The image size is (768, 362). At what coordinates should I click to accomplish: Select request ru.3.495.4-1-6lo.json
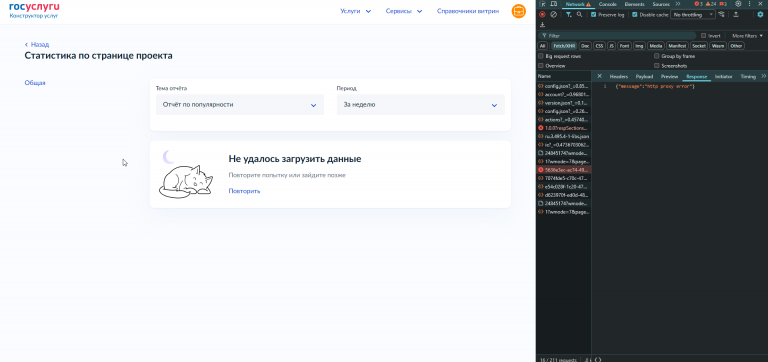coord(563,136)
